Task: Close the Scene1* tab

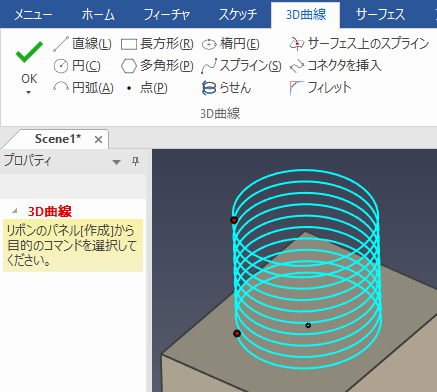Action: (98, 140)
